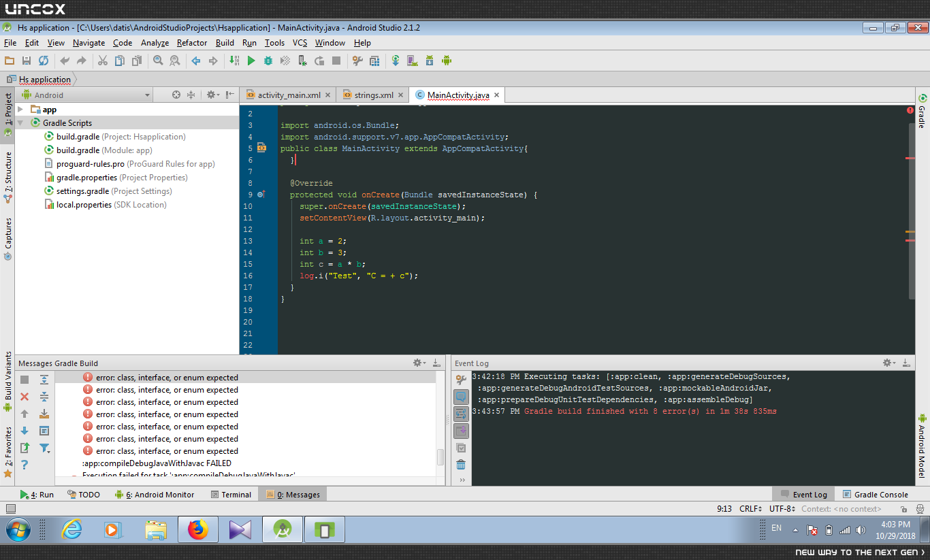
Task: Open the AVD Manager icon
Action: click(413, 61)
